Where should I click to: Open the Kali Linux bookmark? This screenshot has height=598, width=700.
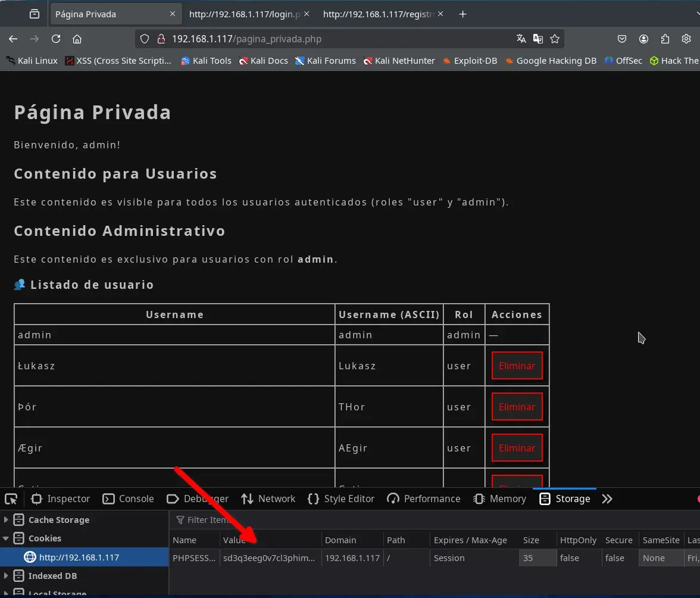[x=32, y=61]
